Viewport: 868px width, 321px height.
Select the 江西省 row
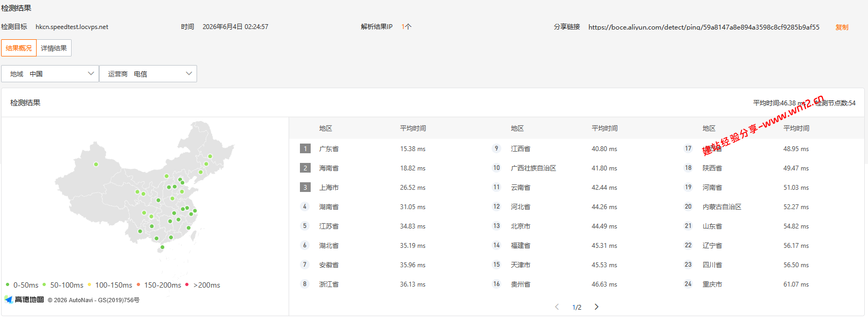pyautogui.click(x=577, y=149)
